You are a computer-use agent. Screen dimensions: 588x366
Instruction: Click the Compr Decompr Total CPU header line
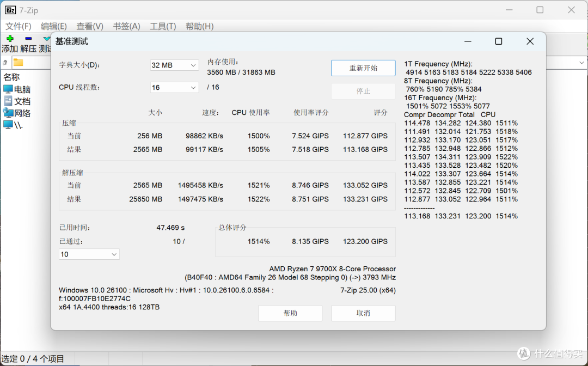450,115
